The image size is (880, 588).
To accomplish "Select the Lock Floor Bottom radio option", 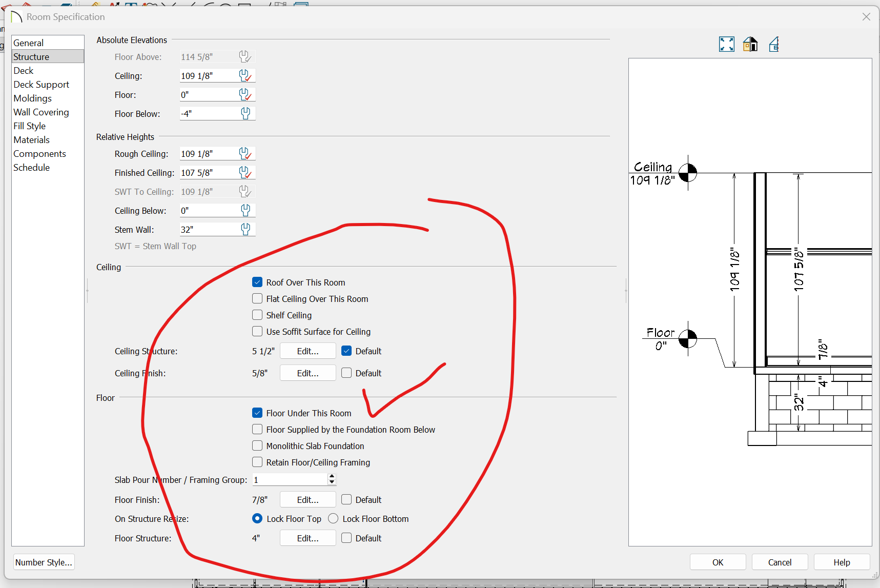I will (x=333, y=519).
